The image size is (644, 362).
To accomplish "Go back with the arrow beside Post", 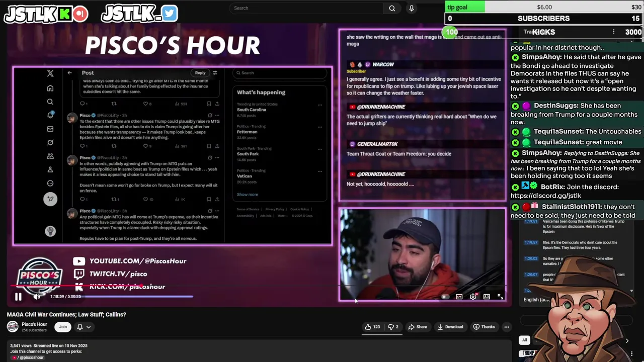I will coord(69,73).
